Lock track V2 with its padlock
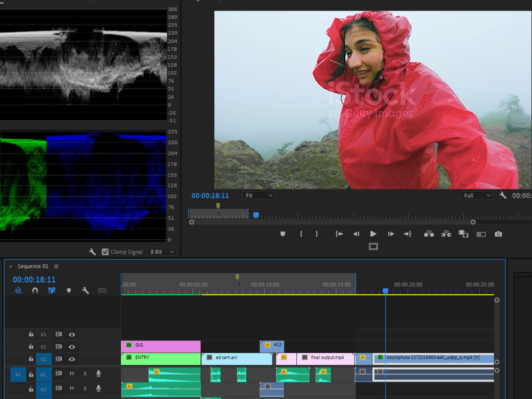The width and height of the screenshot is (532, 399). pyautogui.click(x=31, y=346)
